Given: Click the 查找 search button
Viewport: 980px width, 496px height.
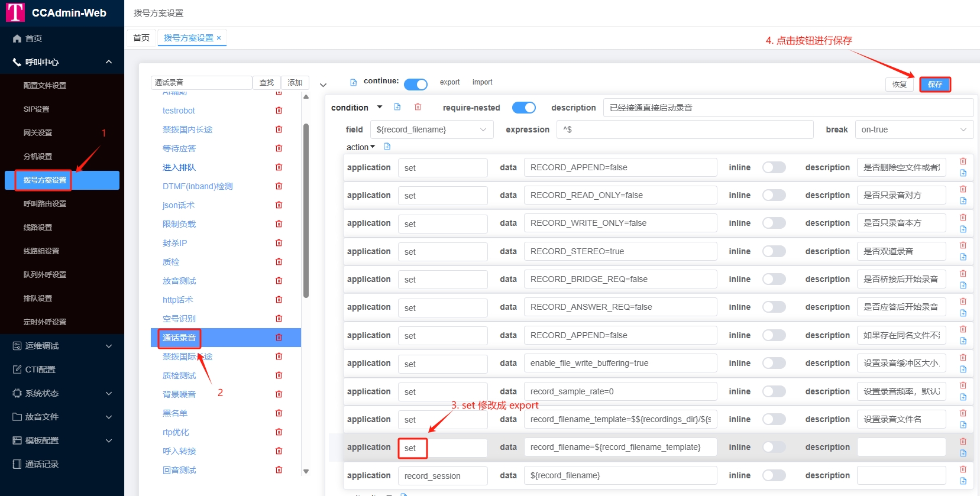Looking at the screenshot, I should click(267, 83).
